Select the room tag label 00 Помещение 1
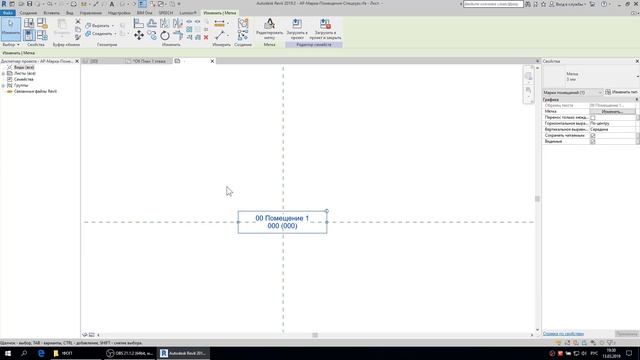 pos(282,222)
